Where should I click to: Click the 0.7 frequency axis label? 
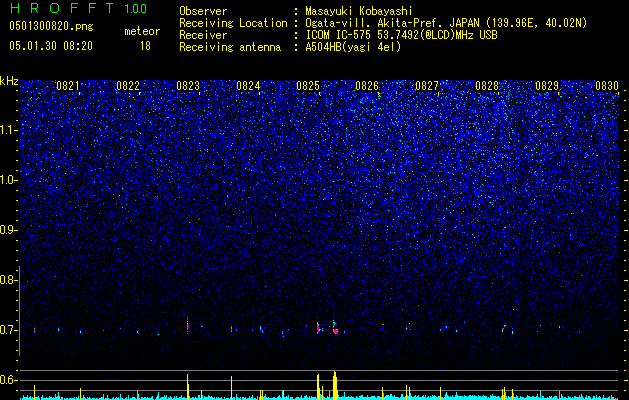click(7, 330)
